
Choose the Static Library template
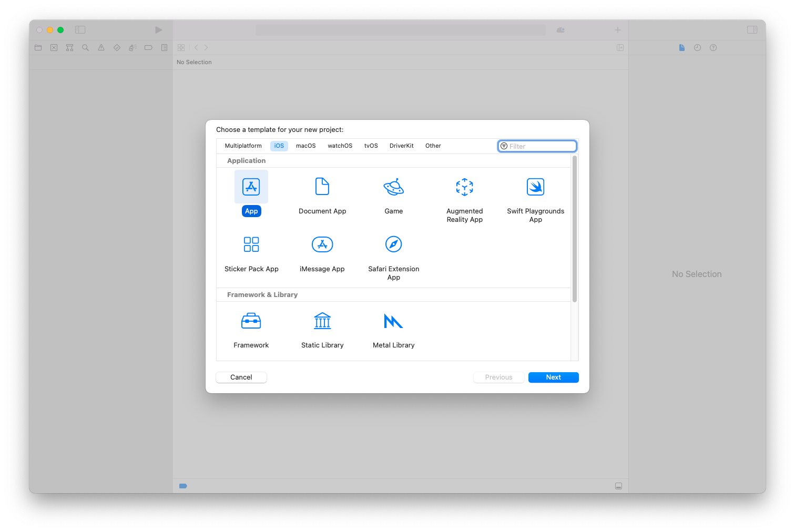[x=322, y=321]
